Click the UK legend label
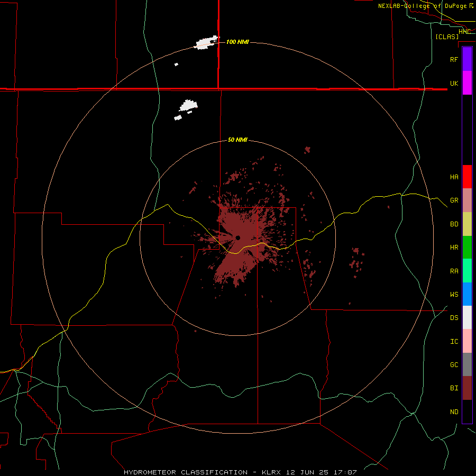The image size is (476, 476). 454,83
